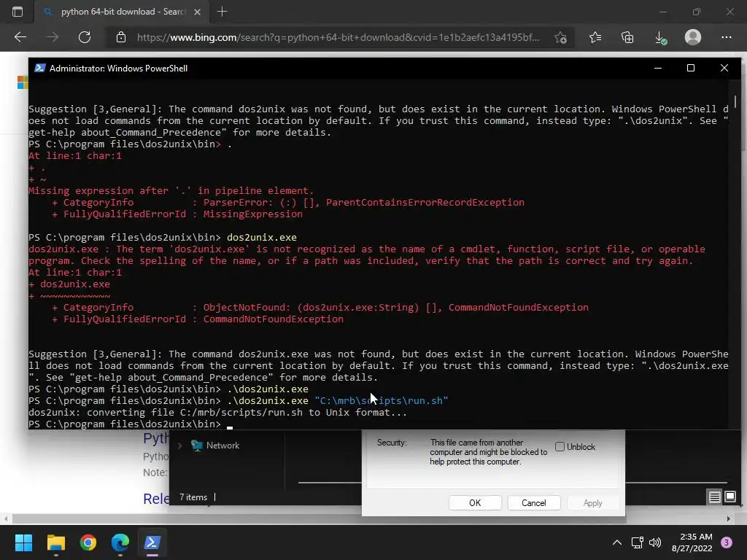The width and height of the screenshot is (747, 560).
Task: Switch to Microsoft Edge on taskbar
Action: [x=120, y=542]
